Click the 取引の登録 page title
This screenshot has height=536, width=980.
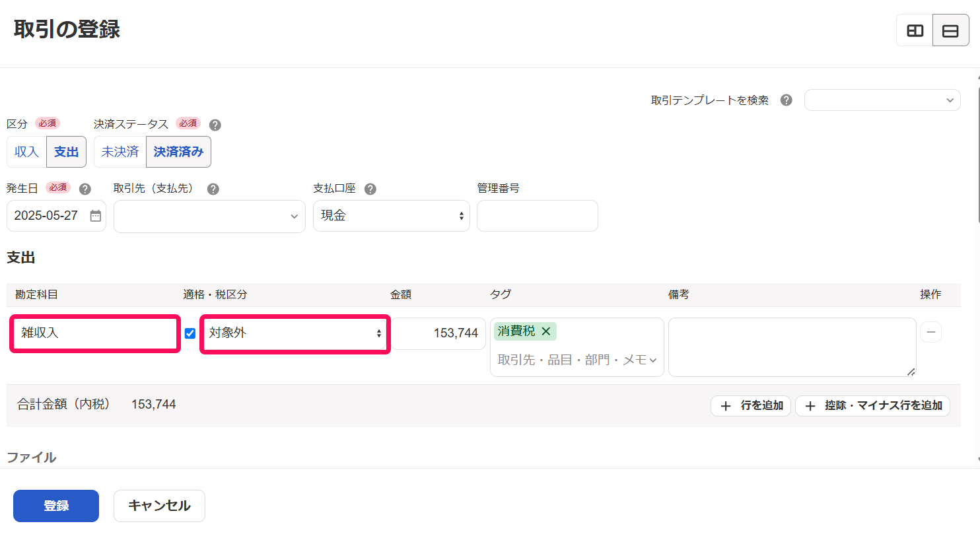[x=67, y=30]
